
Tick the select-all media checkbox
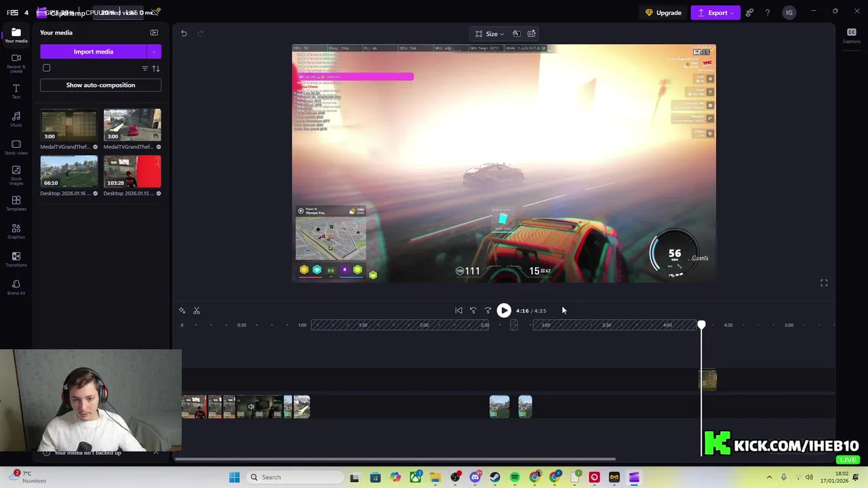pos(47,68)
